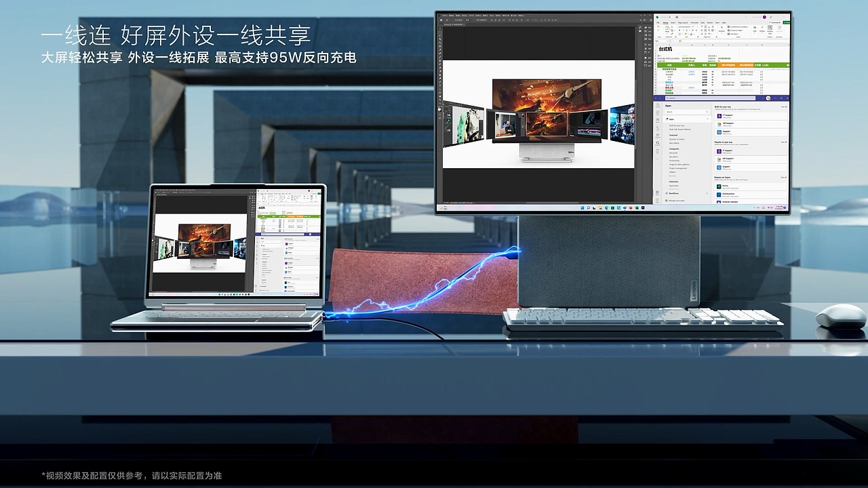Image resolution: width=868 pixels, height=488 pixels.
Task: Click the Excel font color button
Action: point(691,34)
